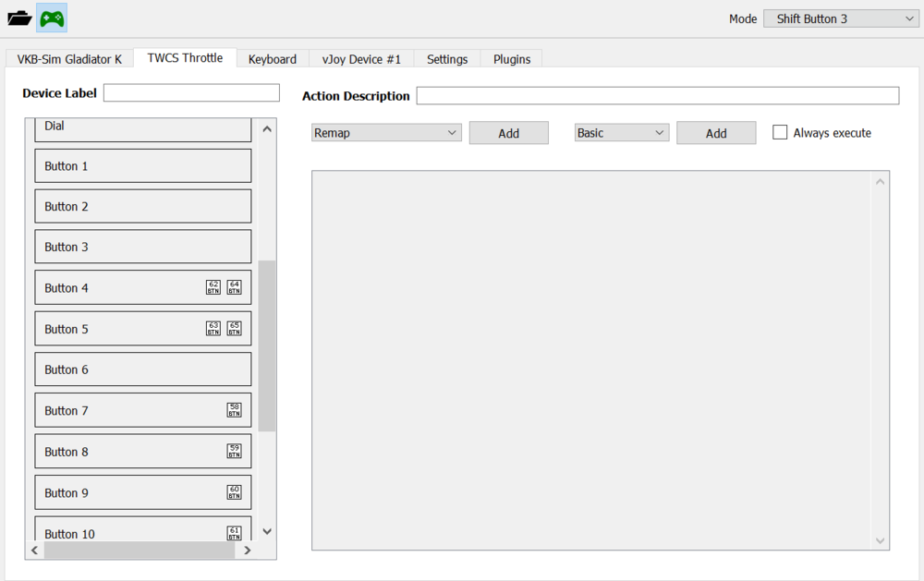Click the 61 BTN icon on Button 10
Viewport: 924px width, 581px height.
(x=235, y=533)
